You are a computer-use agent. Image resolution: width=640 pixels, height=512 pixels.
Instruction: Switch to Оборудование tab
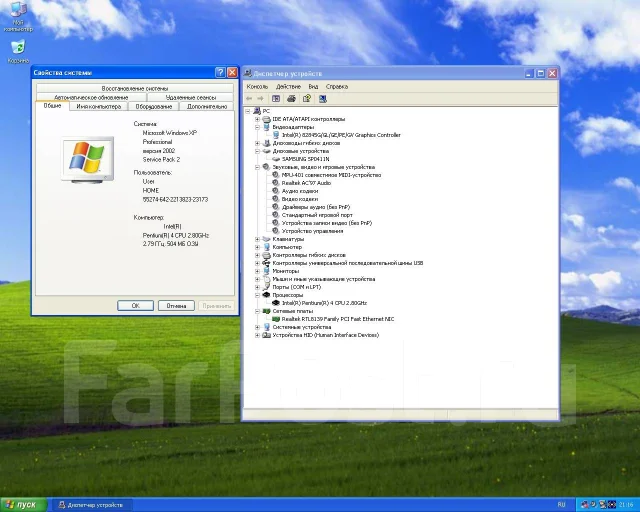coord(153,107)
